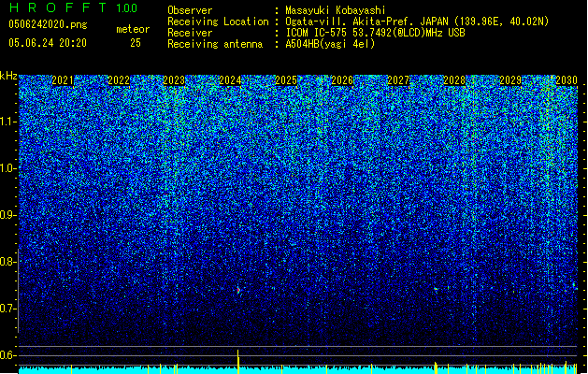Screen dimensions: 588x374
Task: Click the 0.7 kHz axis label
Action: (8, 309)
